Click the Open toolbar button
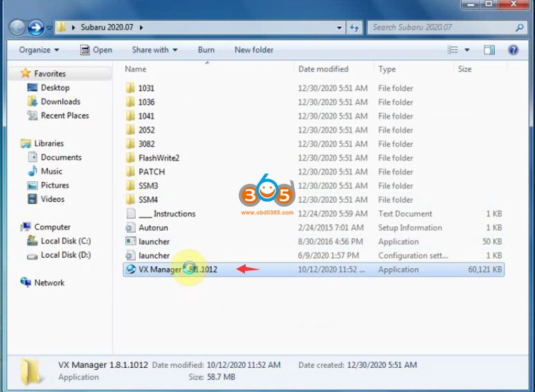Viewport: 535px width, 392px height. pos(96,50)
